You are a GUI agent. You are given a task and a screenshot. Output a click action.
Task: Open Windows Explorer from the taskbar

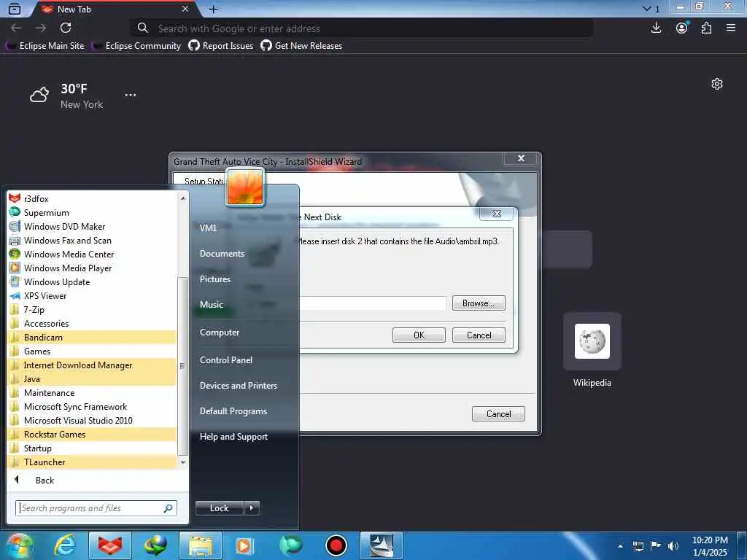tap(201, 545)
